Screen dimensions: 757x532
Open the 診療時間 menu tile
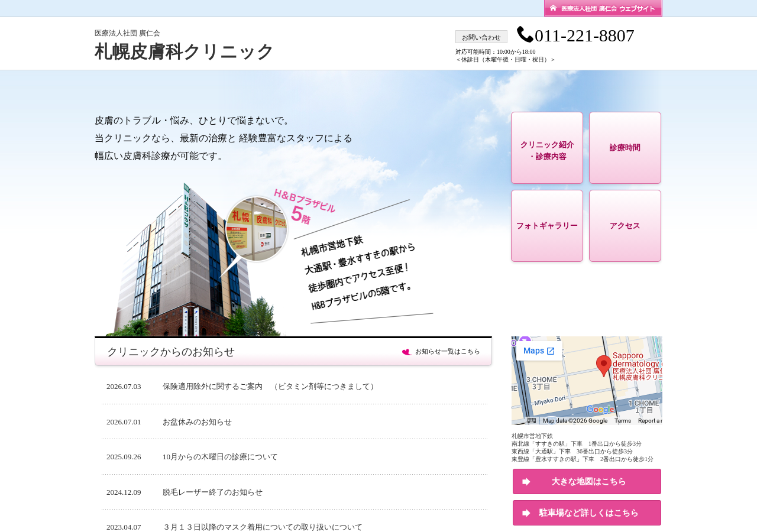(625, 148)
